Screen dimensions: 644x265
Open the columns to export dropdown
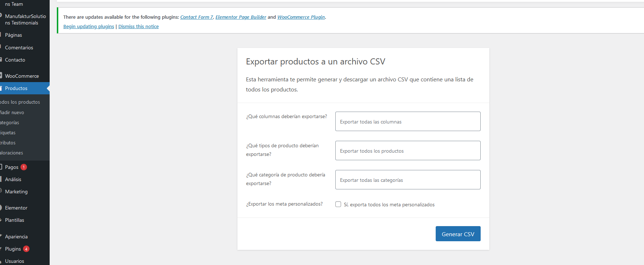408,121
